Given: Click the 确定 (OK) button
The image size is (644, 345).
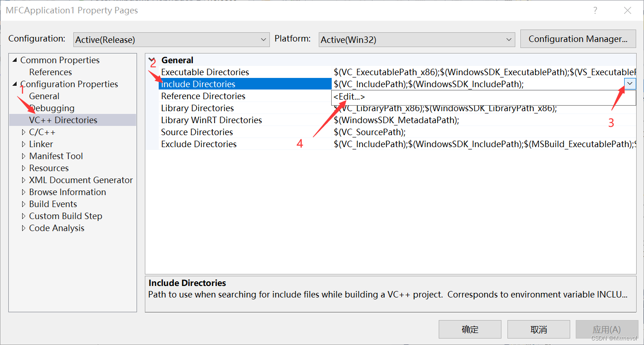Looking at the screenshot, I should coord(470,330).
